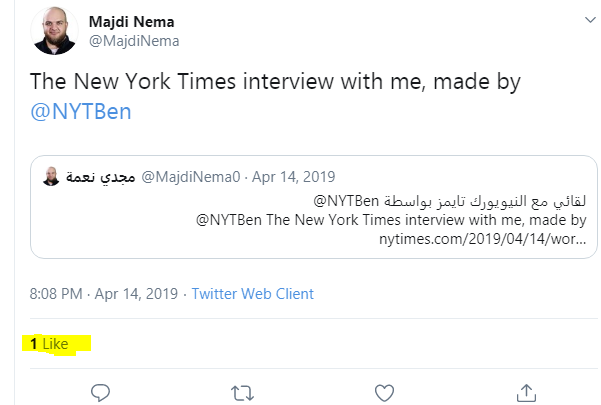
Task: Click the small avatar in the quoted tweet
Action: [50, 177]
